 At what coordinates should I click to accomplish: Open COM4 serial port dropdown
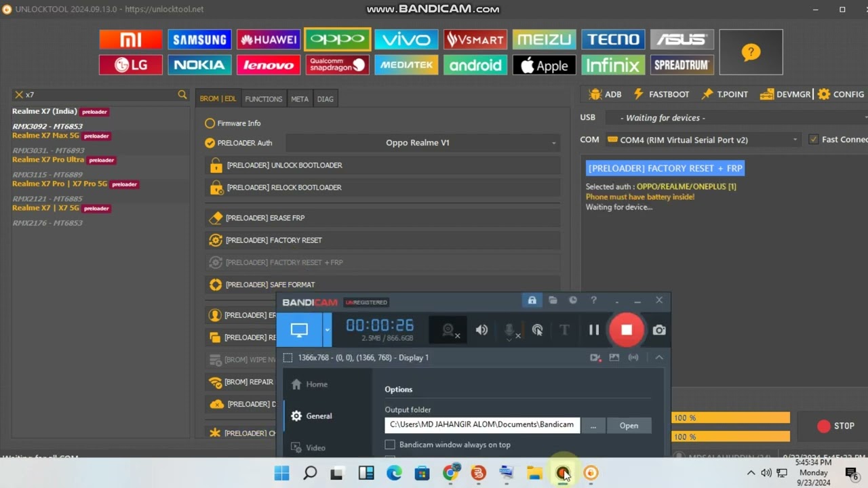pyautogui.click(x=703, y=140)
